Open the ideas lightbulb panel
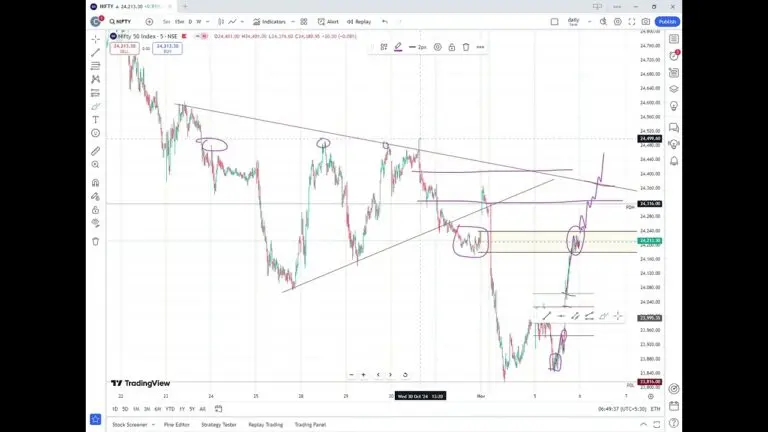 (674, 106)
